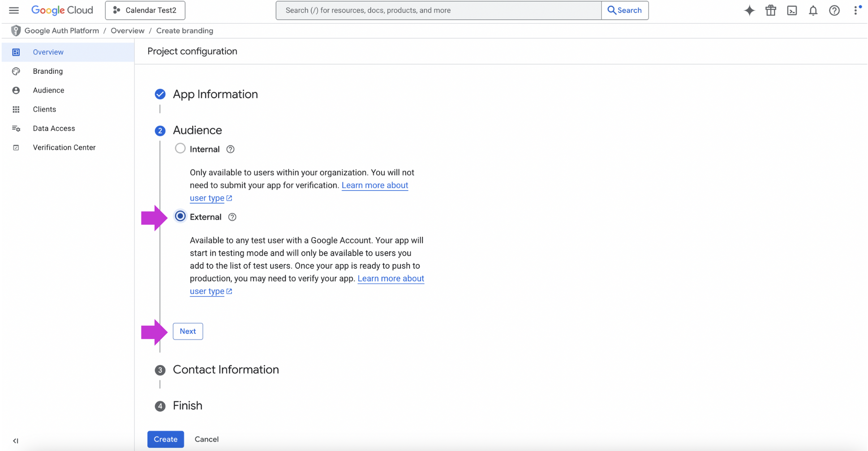Click the Search button
Screen dimensions: 868x451
(625, 10)
